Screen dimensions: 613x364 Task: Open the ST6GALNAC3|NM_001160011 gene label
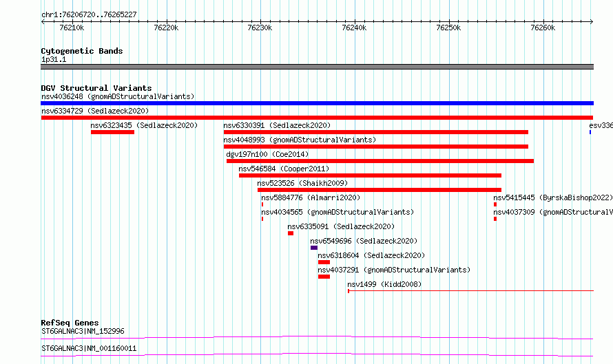pos(89,348)
